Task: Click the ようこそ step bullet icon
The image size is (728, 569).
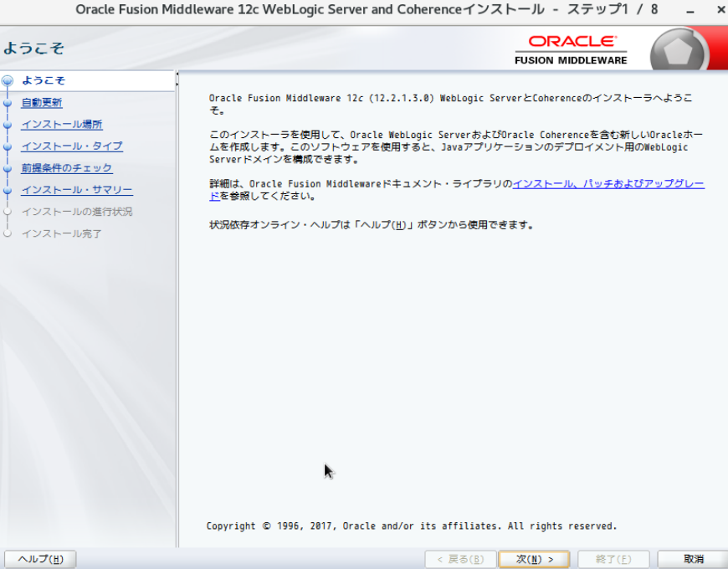Action: (8, 81)
